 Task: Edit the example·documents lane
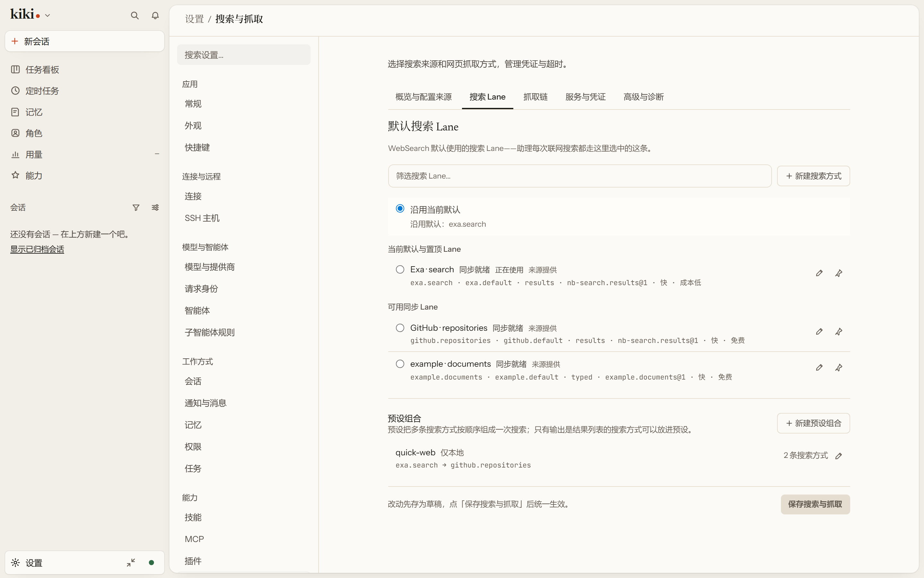819,367
